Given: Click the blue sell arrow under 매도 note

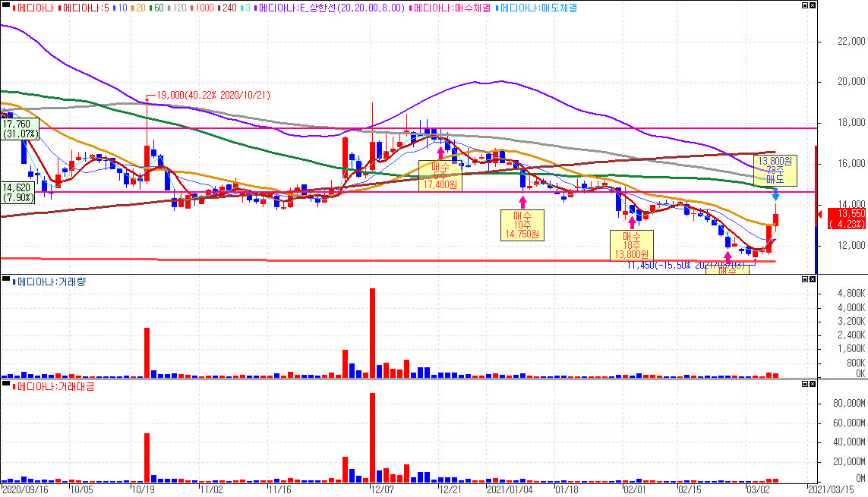Looking at the screenshot, I should [x=775, y=193].
